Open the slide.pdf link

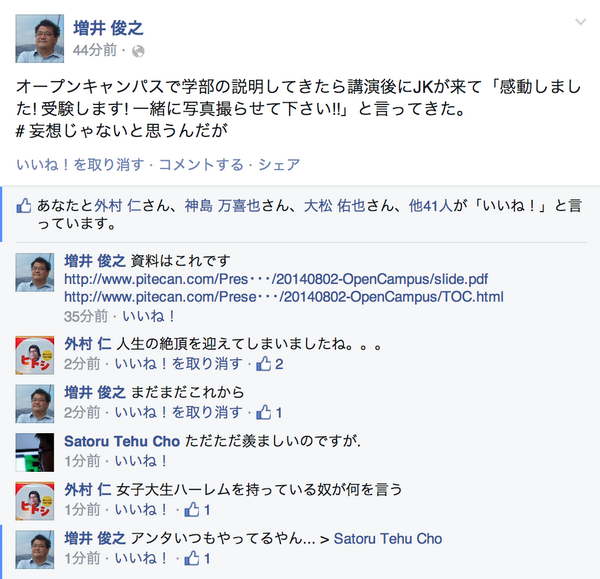click(276, 279)
